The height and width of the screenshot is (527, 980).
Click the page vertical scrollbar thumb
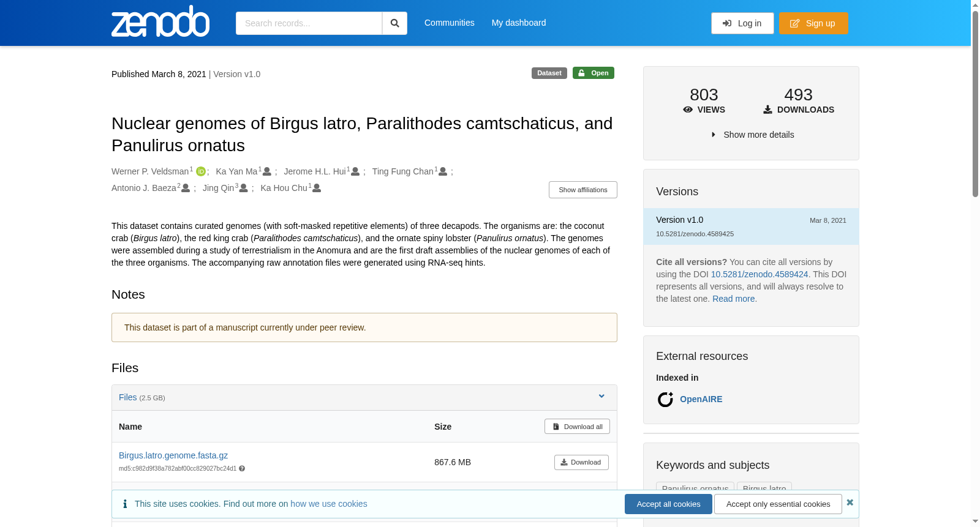click(975, 103)
